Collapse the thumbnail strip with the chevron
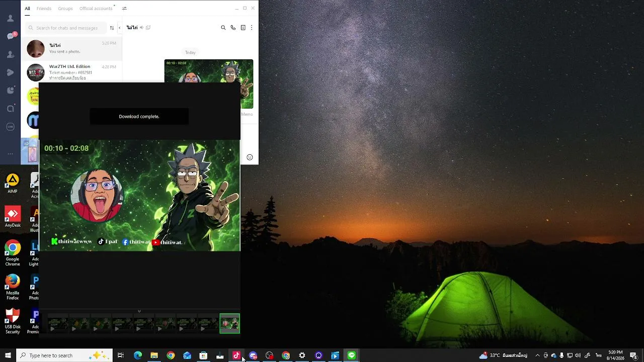Viewport: 644px width, 362px height. coord(139,311)
